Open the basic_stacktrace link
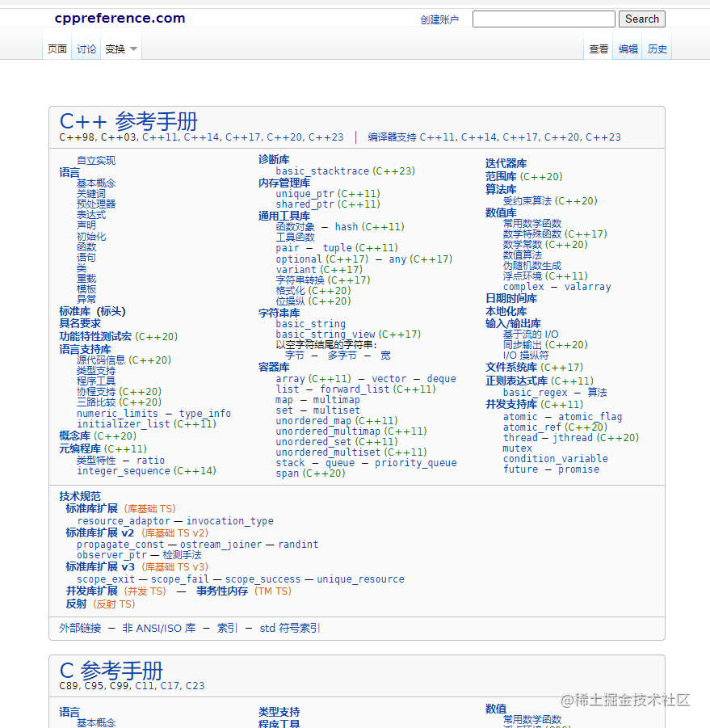 point(322,170)
